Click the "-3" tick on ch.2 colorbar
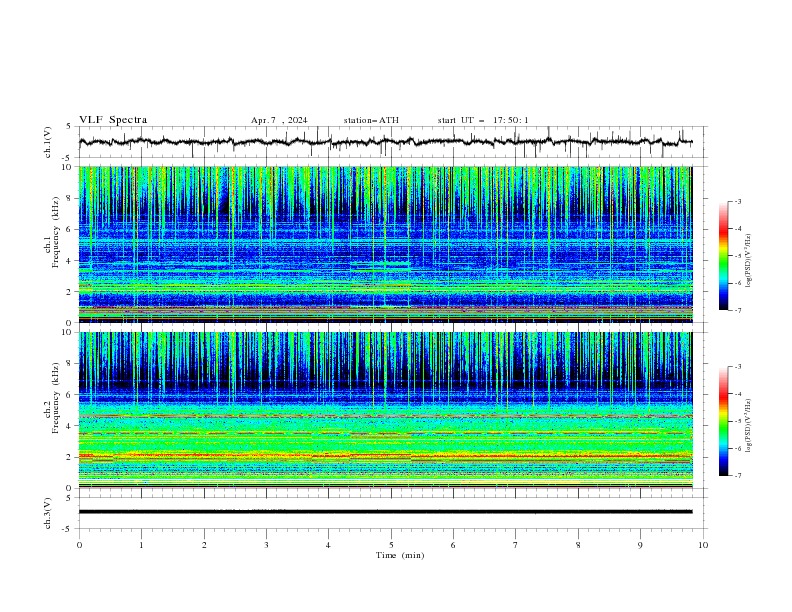The width and height of the screenshot is (792, 612). [738, 367]
